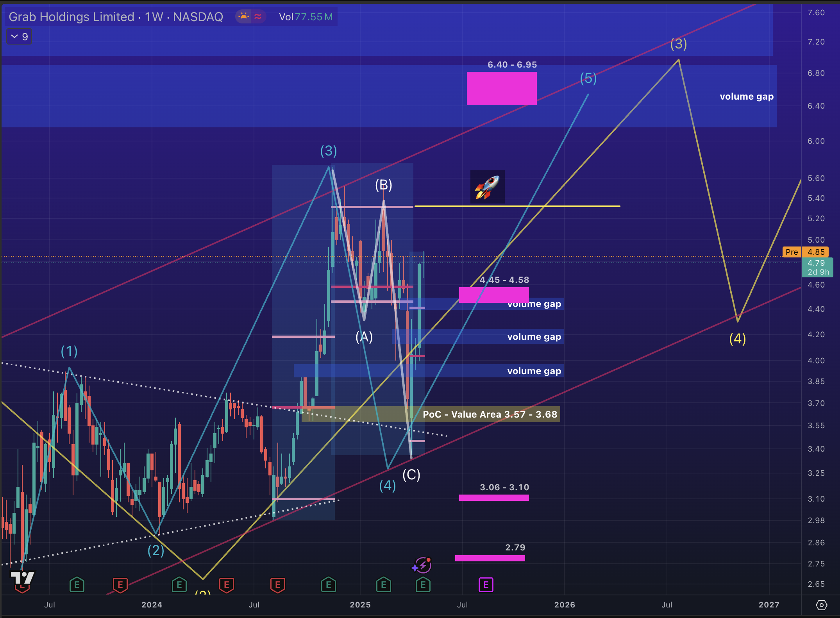Select the magenta 6.40 - 6.95 target box
This screenshot has height=618, width=840.
click(x=502, y=88)
